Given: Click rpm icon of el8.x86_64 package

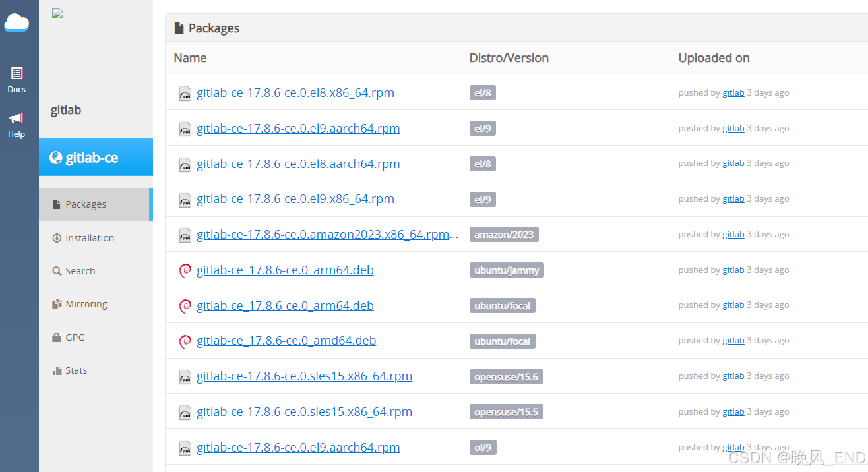Looking at the screenshot, I should tap(185, 94).
